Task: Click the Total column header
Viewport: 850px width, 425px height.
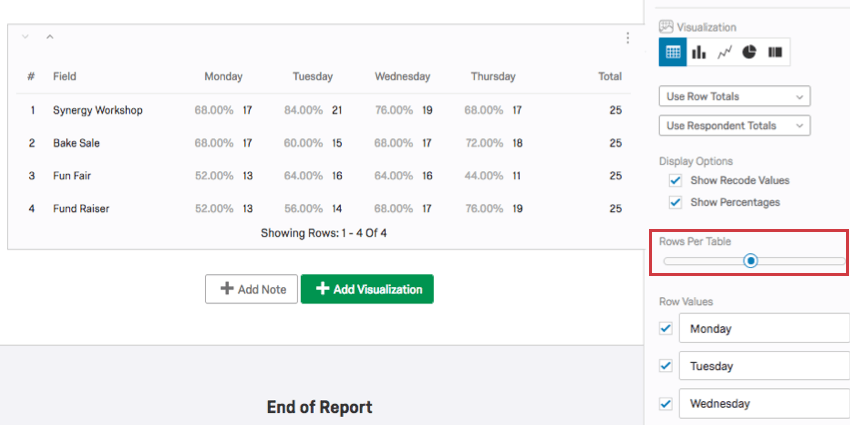Action: [609, 77]
